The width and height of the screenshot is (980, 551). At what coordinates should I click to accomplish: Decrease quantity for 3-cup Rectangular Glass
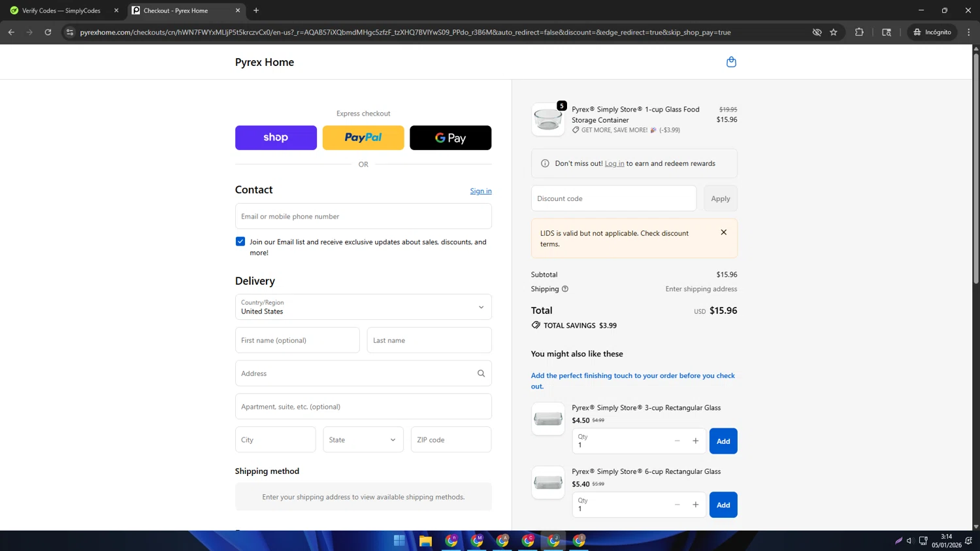(677, 441)
